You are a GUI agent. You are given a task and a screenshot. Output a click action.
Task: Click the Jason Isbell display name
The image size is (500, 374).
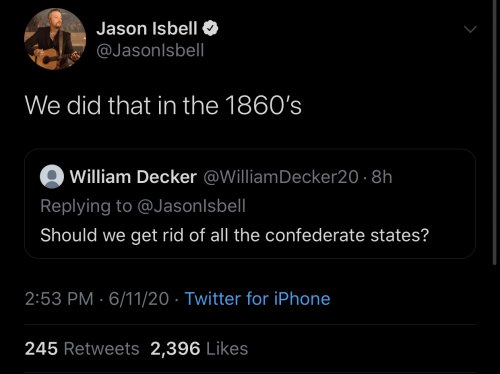tap(147, 28)
